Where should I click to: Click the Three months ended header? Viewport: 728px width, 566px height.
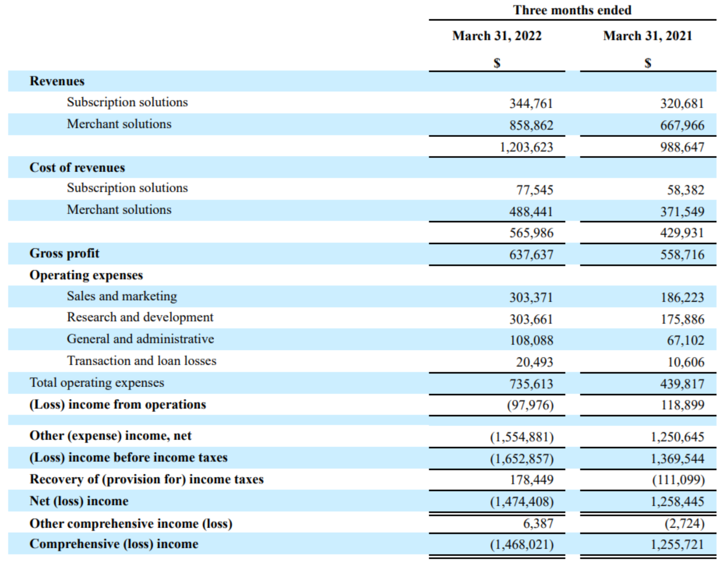pos(572,10)
